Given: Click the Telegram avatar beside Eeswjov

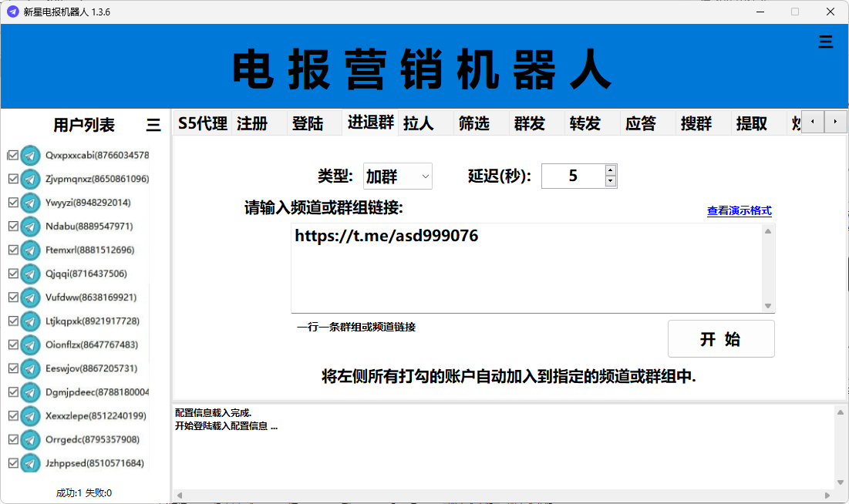Looking at the screenshot, I should click(30, 368).
